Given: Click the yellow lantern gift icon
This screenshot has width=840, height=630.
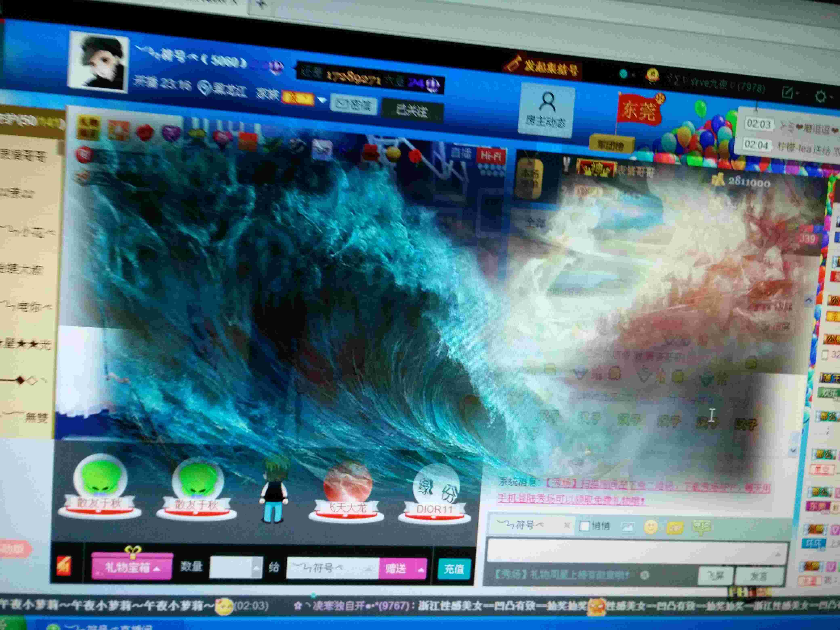Looking at the screenshot, I should [393, 154].
